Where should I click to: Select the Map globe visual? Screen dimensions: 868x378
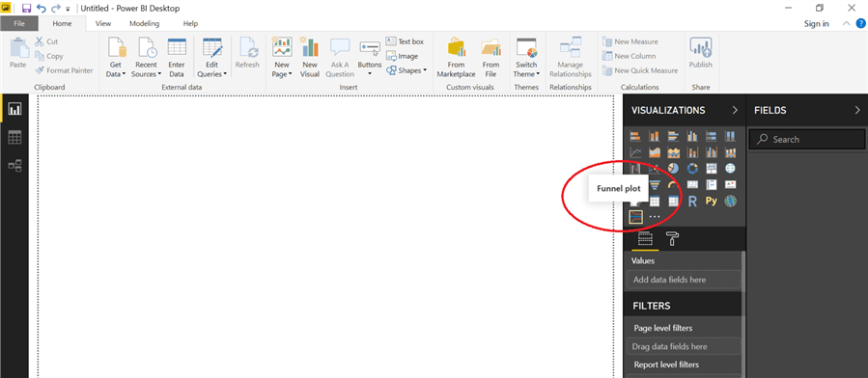(x=730, y=168)
